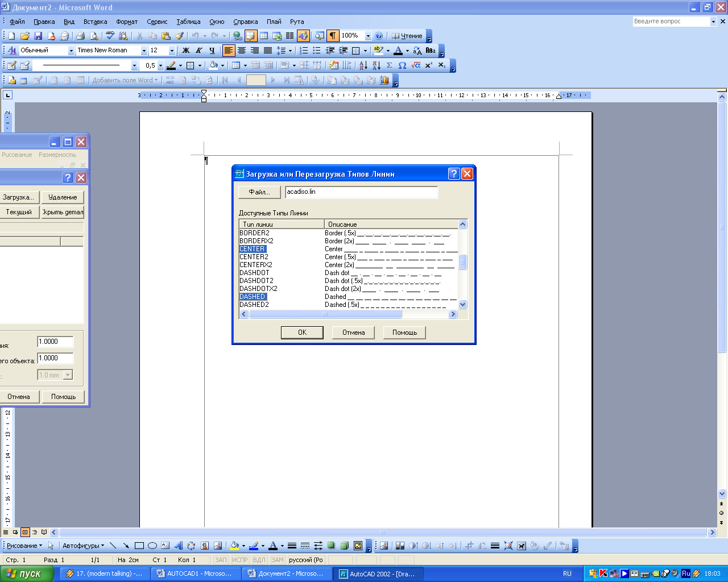Open the Формат menu
The width and height of the screenshot is (728, 582).
click(127, 22)
